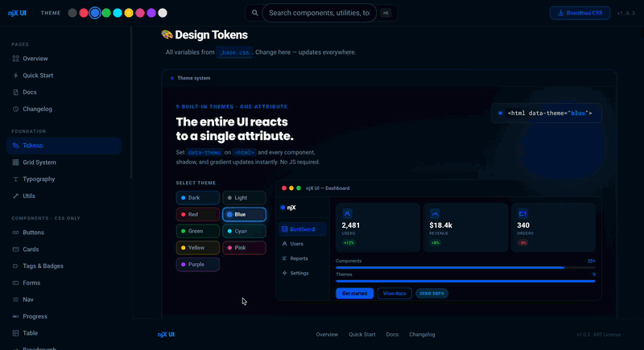The width and height of the screenshot is (644, 350).
Task: Select the Cyan theme option
Action: click(244, 232)
